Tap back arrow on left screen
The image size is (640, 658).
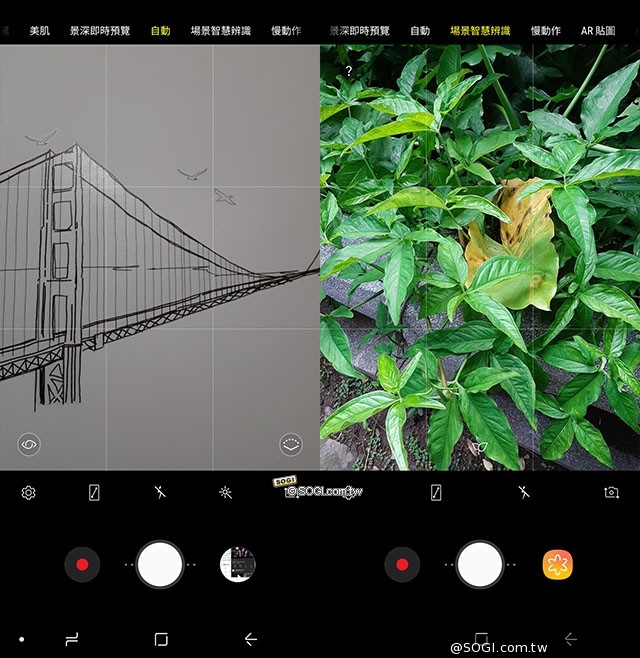[x=251, y=639]
